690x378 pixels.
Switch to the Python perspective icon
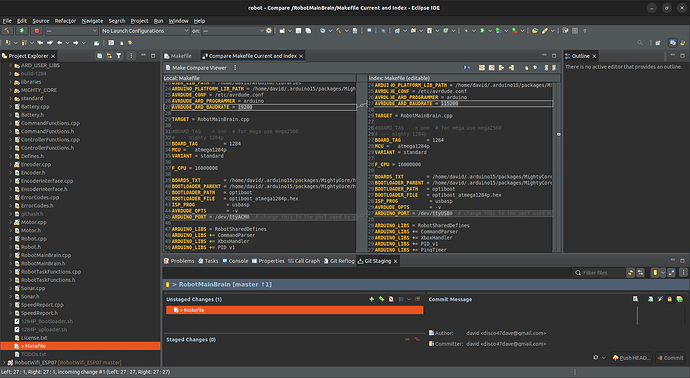click(x=683, y=43)
